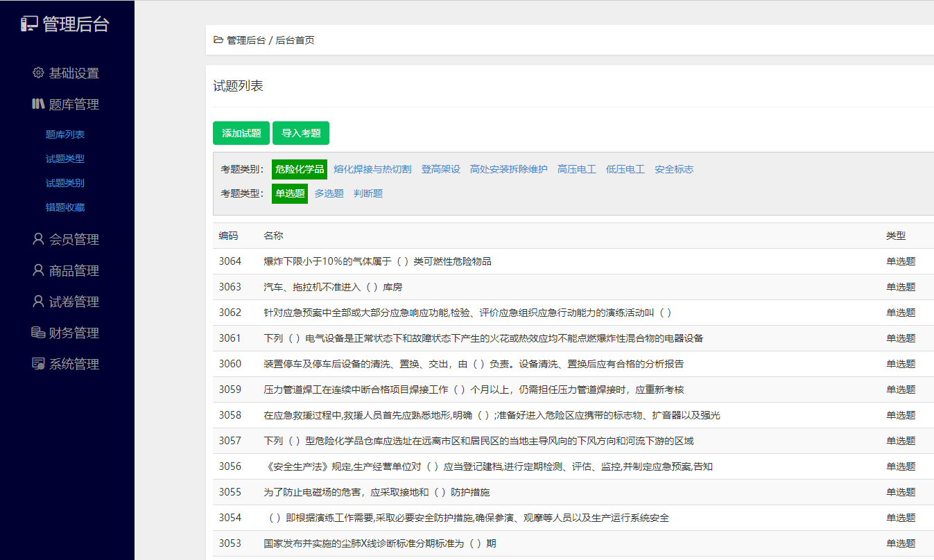Image resolution: width=934 pixels, height=560 pixels.
Task: Filter by 判断题 question type
Action: (x=368, y=194)
